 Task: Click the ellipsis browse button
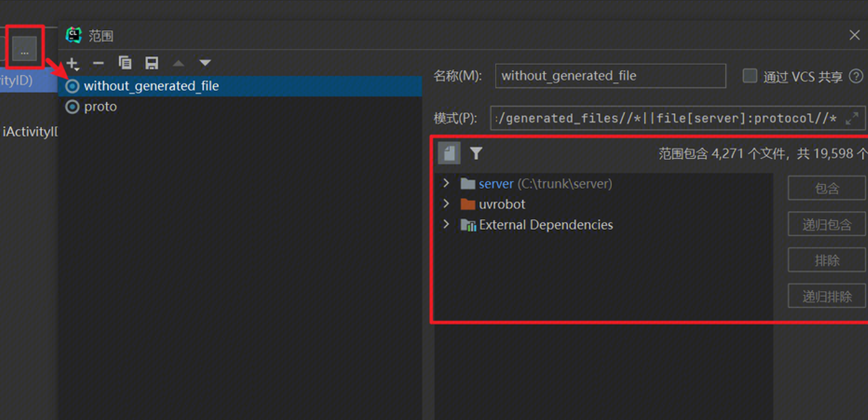tap(25, 47)
